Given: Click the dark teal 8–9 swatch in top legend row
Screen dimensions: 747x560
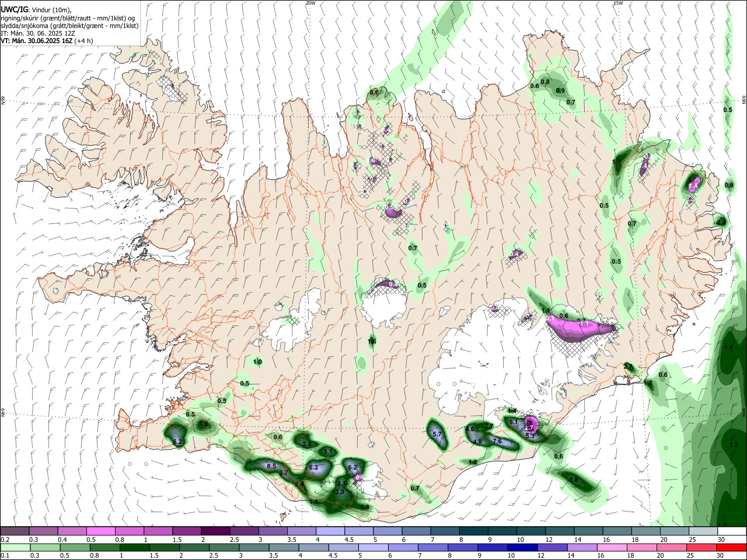Looking at the screenshot, I should pos(473,531).
